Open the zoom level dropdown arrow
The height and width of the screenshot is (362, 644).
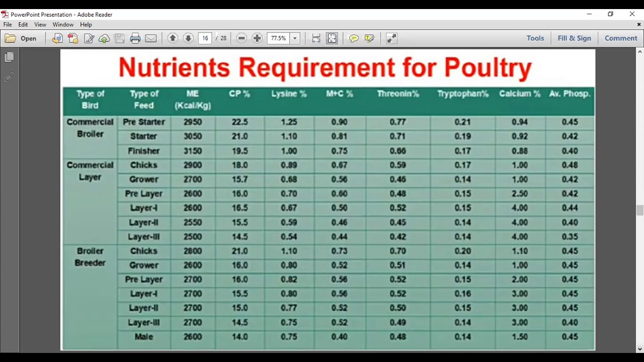tap(295, 38)
